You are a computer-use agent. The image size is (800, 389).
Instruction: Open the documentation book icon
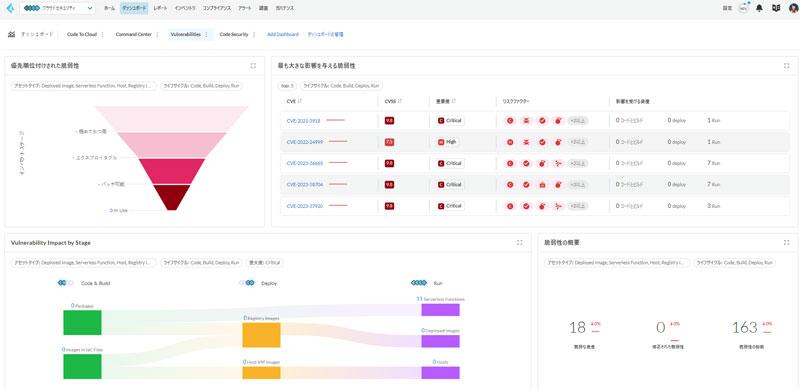click(776, 8)
